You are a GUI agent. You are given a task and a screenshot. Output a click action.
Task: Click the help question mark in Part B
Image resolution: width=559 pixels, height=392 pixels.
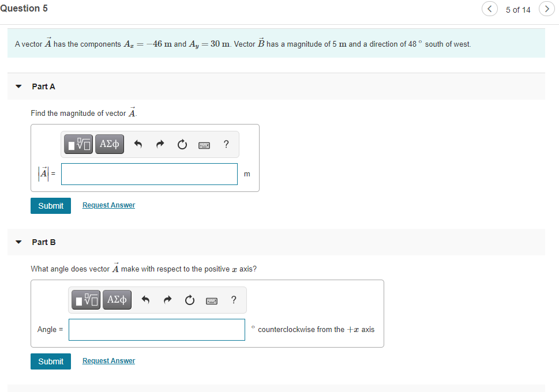coord(233,300)
